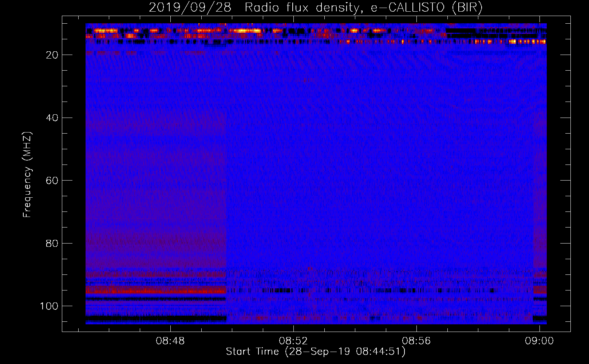Click the plot title '2019/09/28 Radio flux density, e-CALLISTO (BIR)'
This screenshot has width=589, height=364.
coord(316,8)
